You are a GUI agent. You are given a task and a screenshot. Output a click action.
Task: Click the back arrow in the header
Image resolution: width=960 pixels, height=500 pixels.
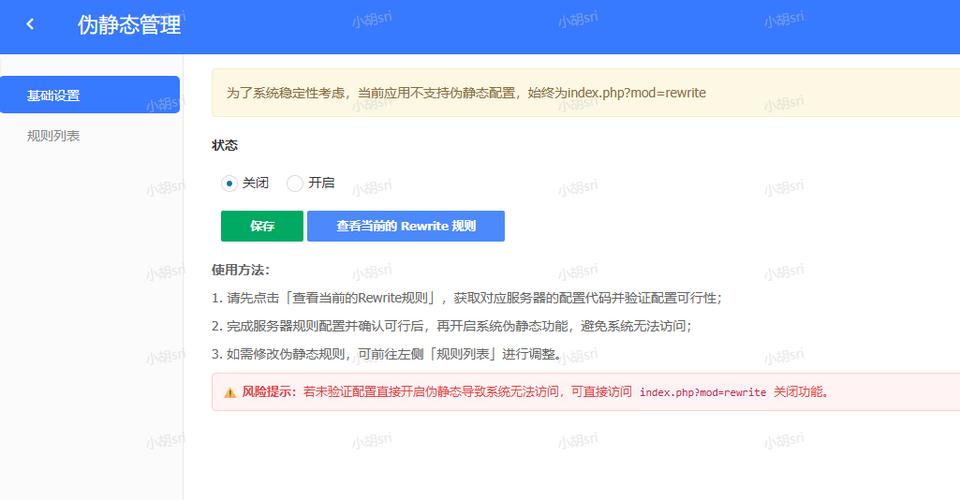(x=30, y=24)
